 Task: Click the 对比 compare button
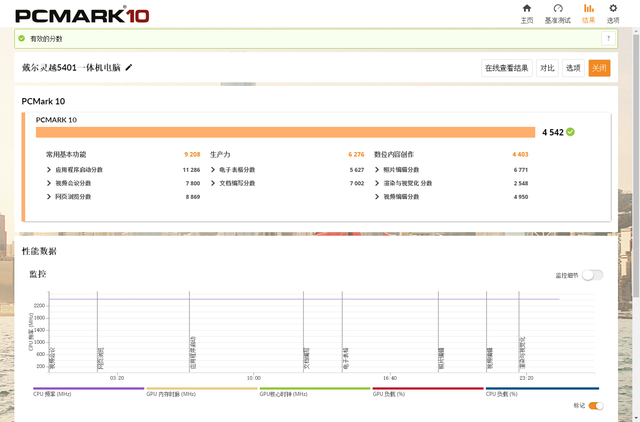coord(547,68)
